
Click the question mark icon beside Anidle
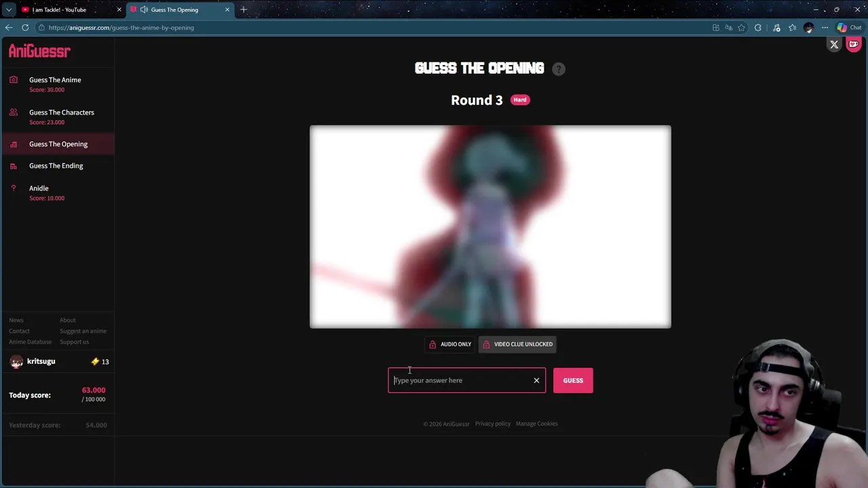14,188
